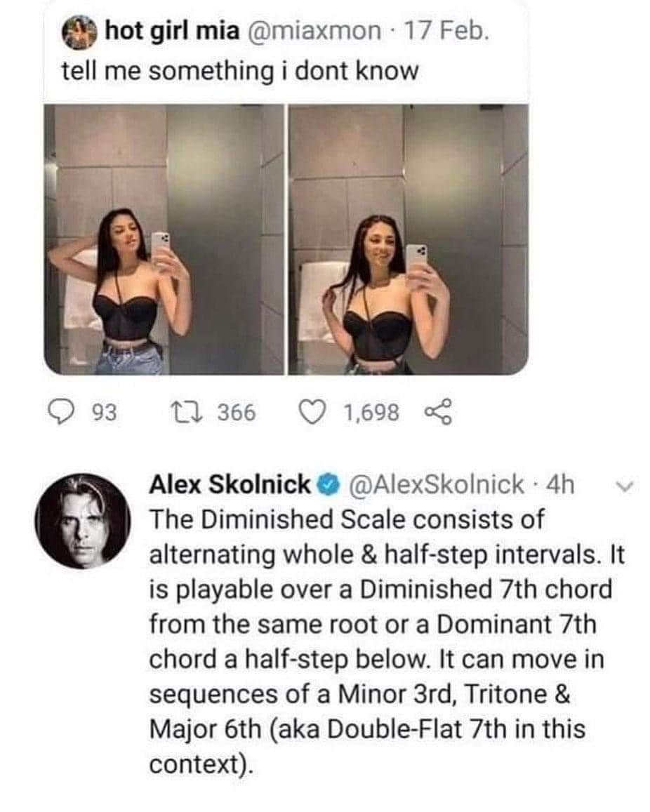Click the hot girl mia display name
This screenshot has height=812, width=650.
tap(173, 32)
